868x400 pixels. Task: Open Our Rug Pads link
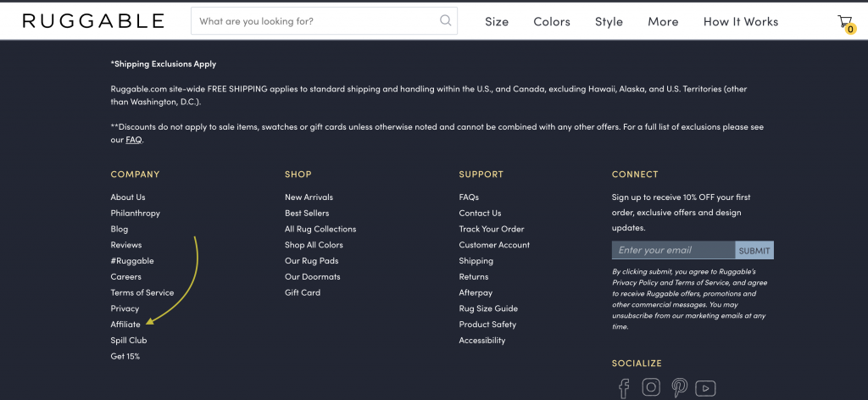312,260
